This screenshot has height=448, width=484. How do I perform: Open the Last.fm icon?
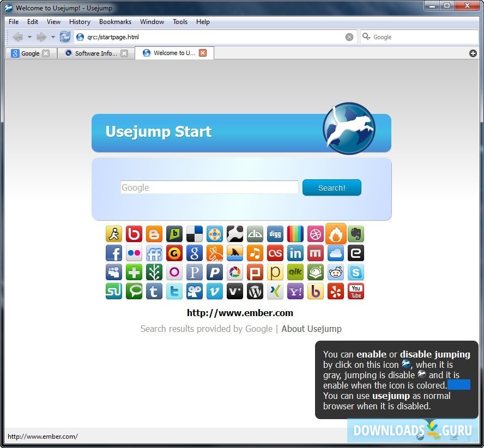pyautogui.click(x=275, y=253)
